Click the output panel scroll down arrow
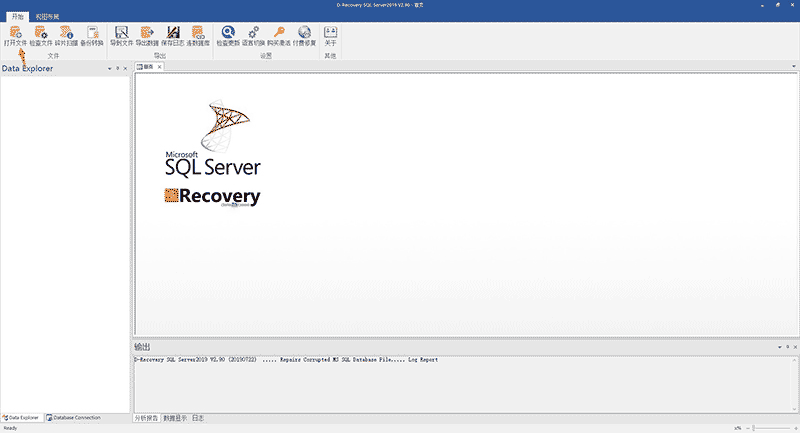 coord(794,409)
